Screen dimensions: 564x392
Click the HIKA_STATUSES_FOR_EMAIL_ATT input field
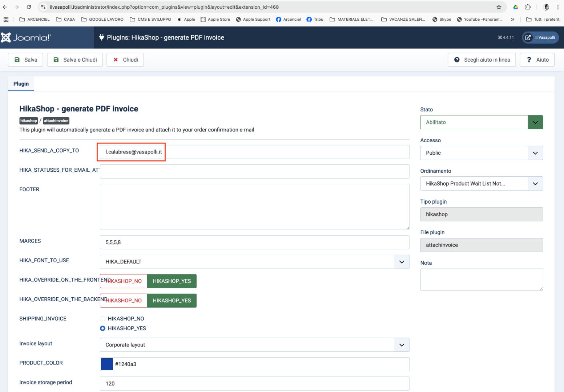click(x=254, y=171)
